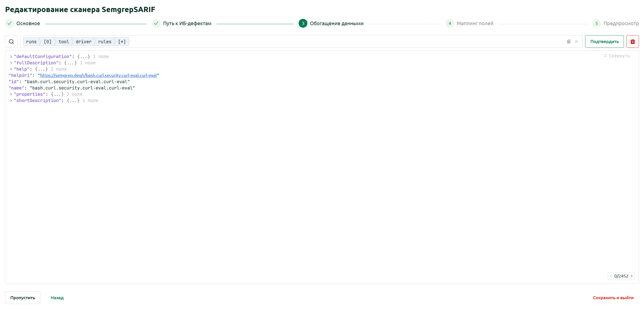Click the red trash delete icon
644x309 pixels.
632,41
